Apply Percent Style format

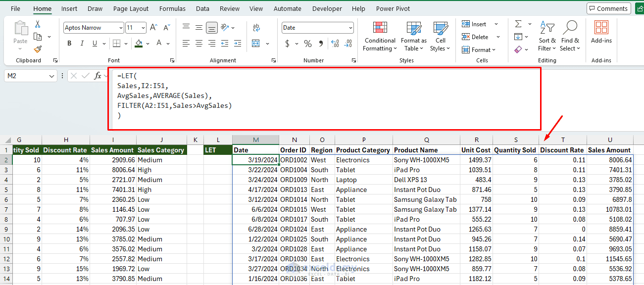point(308,44)
